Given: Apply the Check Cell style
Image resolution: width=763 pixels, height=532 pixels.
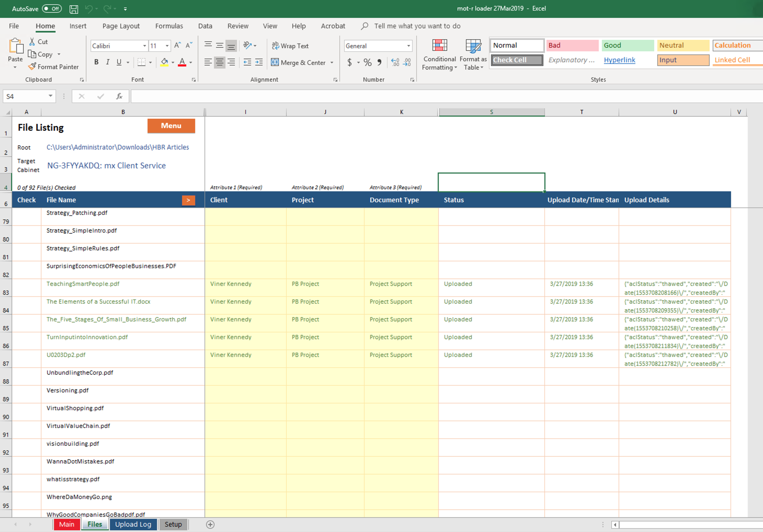Looking at the screenshot, I should tap(517, 60).
